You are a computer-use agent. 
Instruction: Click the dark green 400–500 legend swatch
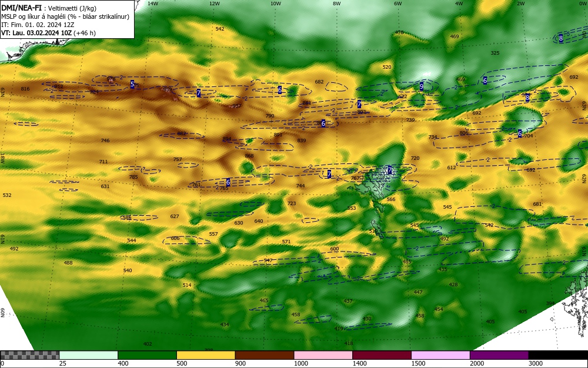(147, 355)
